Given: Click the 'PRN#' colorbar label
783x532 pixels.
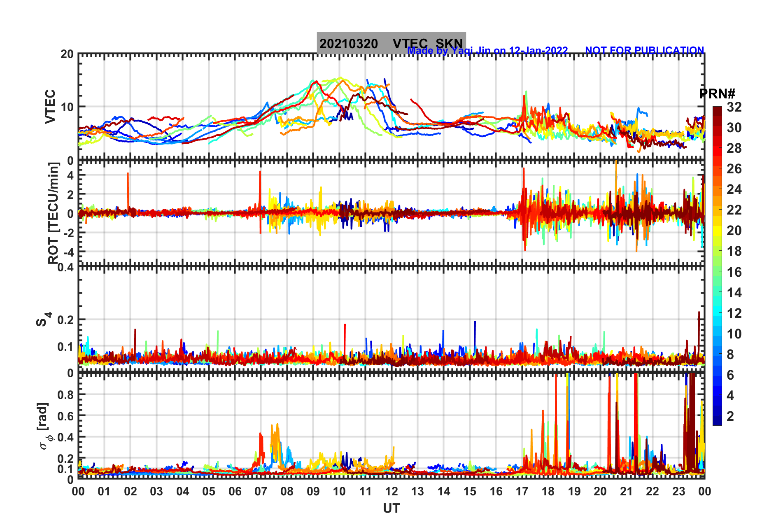Looking at the screenshot, I should pyautogui.click(x=717, y=94).
